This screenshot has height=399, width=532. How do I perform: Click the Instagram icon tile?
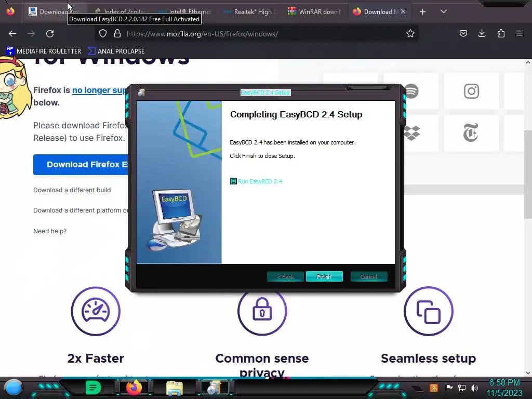[x=471, y=91]
